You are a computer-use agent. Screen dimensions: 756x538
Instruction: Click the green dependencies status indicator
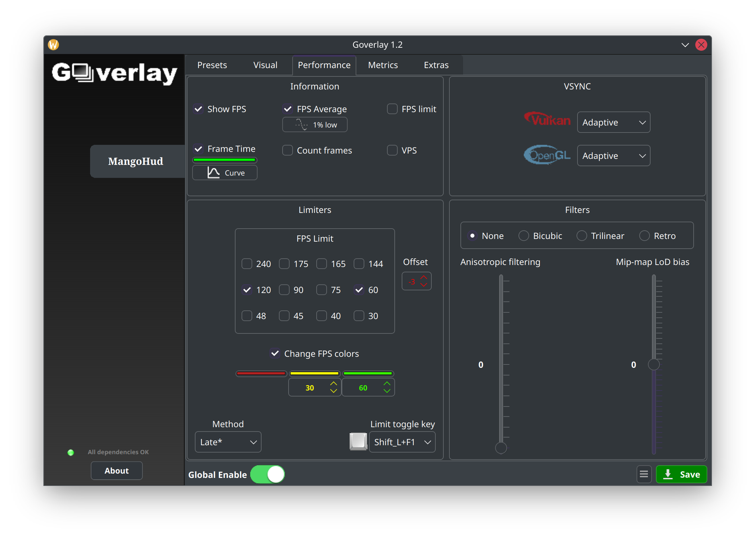pyautogui.click(x=70, y=452)
